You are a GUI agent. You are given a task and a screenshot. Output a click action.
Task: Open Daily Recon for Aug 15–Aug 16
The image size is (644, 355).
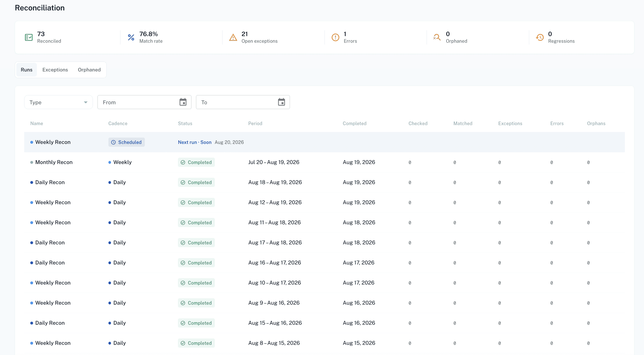(325, 323)
